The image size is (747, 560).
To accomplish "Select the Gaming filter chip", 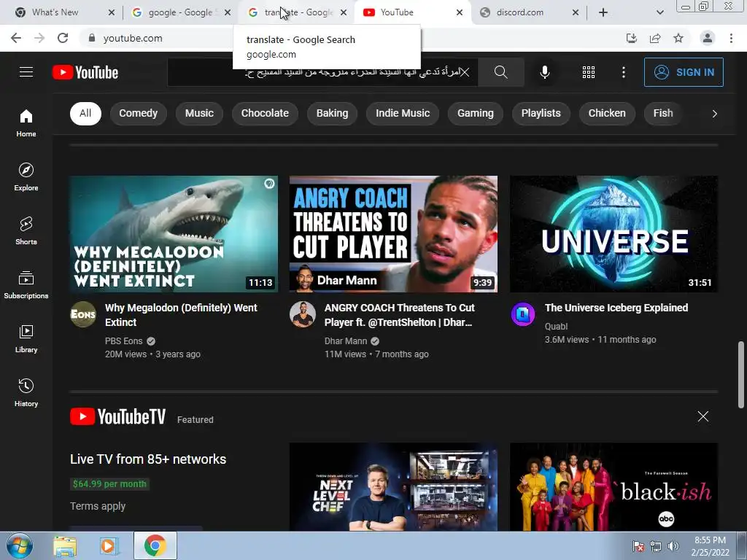I will (476, 113).
